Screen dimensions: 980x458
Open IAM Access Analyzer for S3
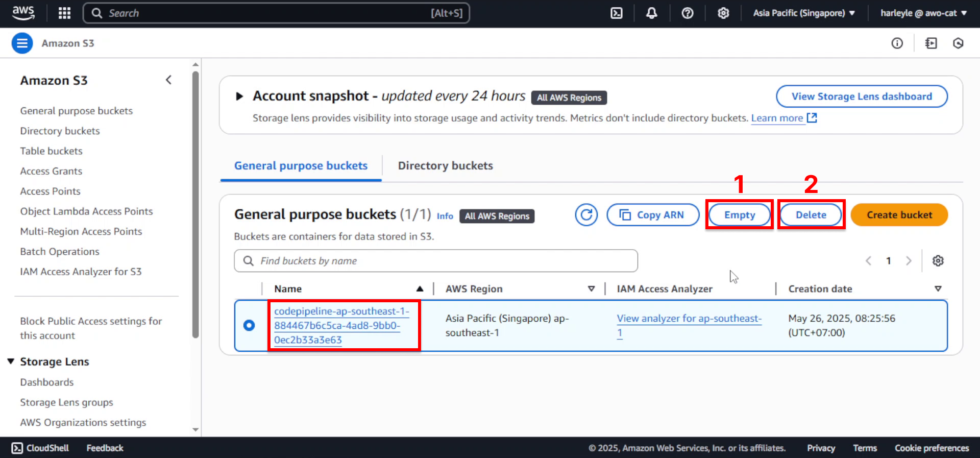81,272
